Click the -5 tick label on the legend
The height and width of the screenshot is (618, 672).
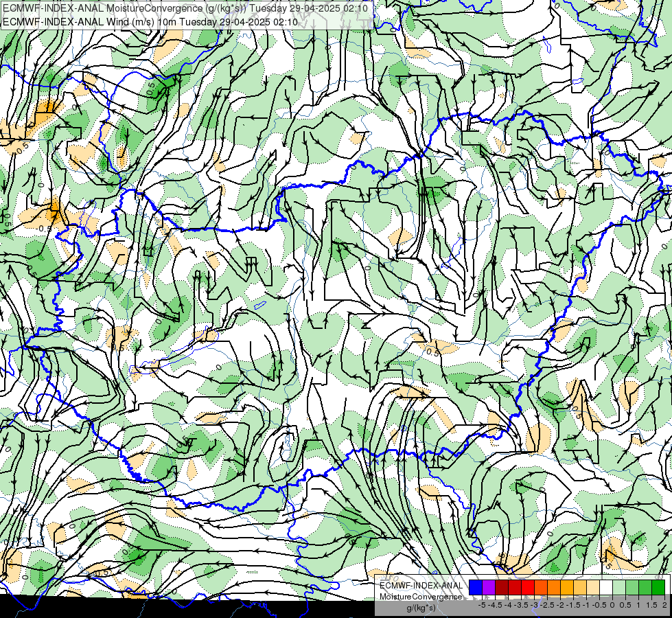[482, 605]
